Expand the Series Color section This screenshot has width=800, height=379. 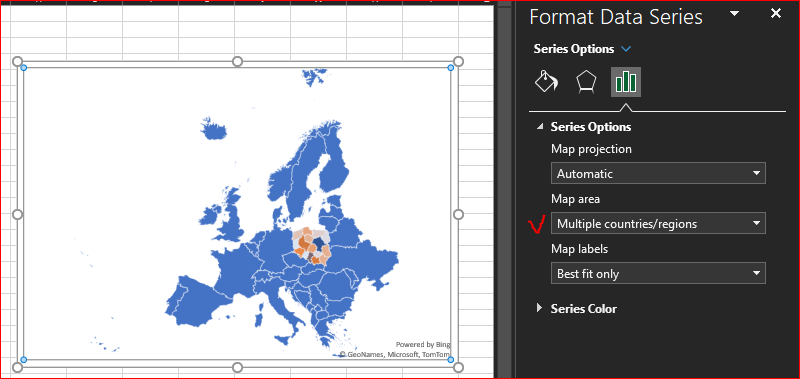(540, 308)
